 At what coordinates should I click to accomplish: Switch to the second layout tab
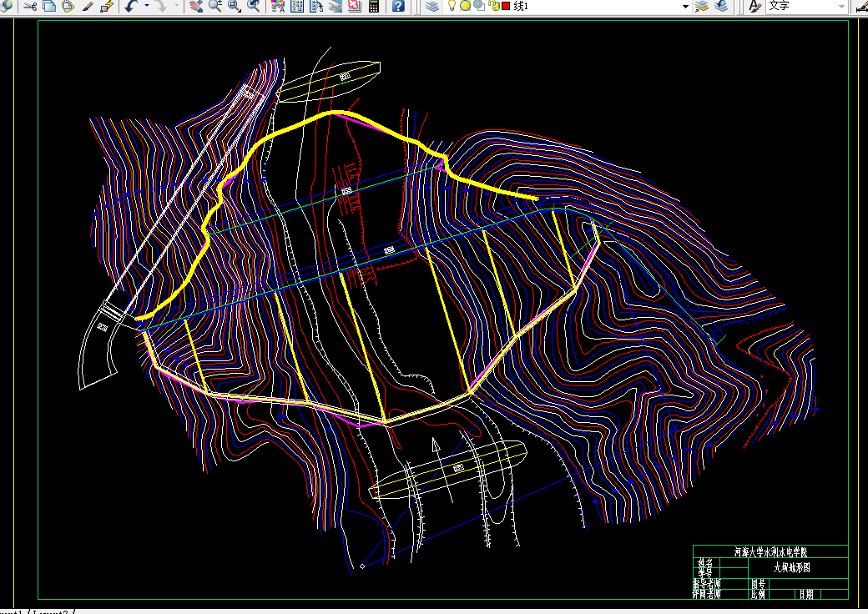(x=50, y=612)
